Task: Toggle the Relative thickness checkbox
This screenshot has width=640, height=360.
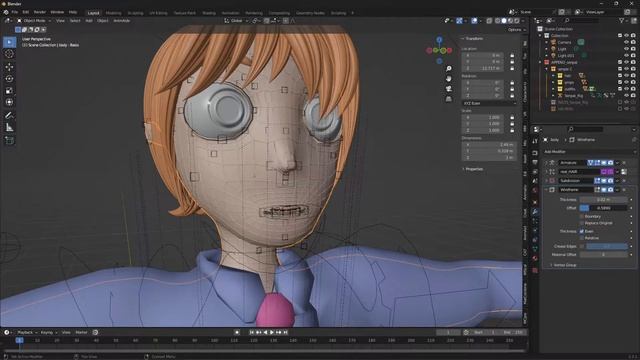Action: pyautogui.click(x=582, y=238)
